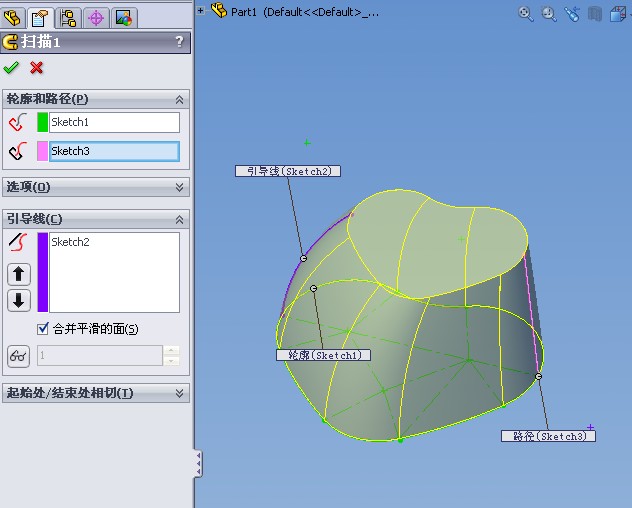Expand the Part1 flyout tree node
This screenshot has height=508, width=632.
click(200, 11)
